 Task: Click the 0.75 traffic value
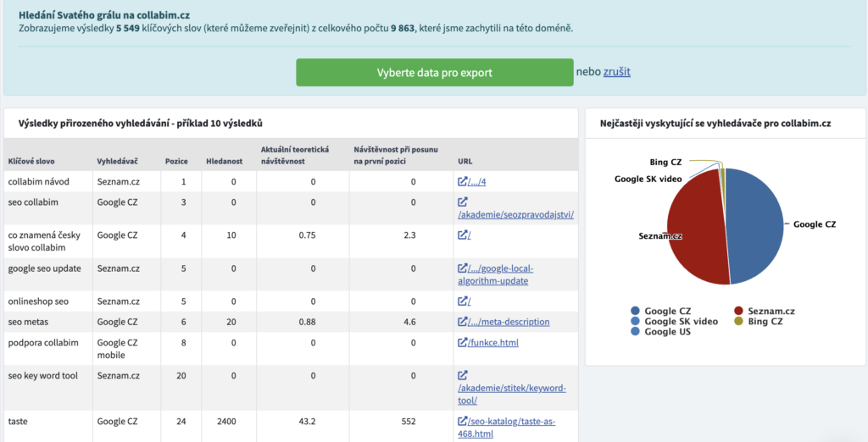coord(307,235)
